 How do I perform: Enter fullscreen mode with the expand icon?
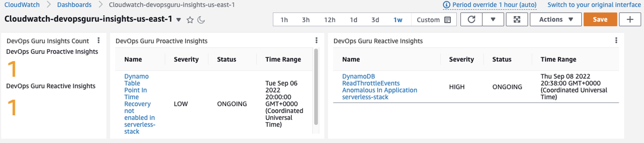click(517, 20)
